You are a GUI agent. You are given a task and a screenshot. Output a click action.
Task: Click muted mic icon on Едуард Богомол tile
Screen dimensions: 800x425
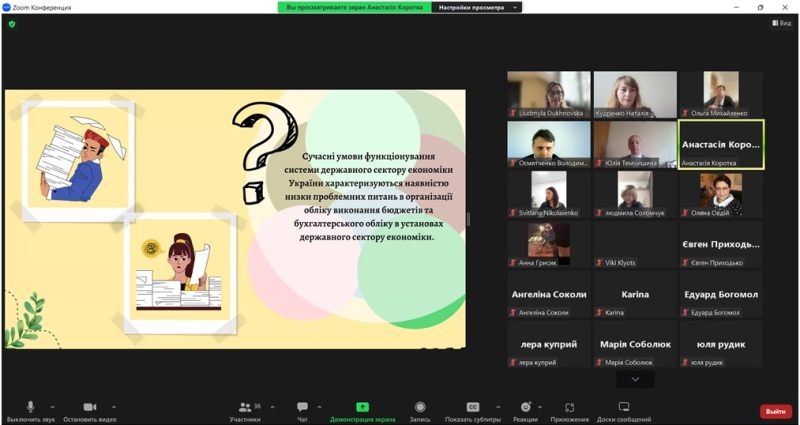(x=686, y=313)
